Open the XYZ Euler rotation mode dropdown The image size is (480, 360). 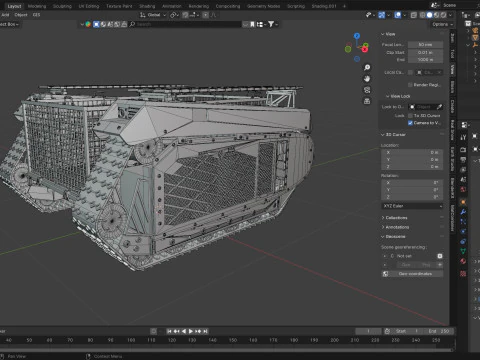412,206
